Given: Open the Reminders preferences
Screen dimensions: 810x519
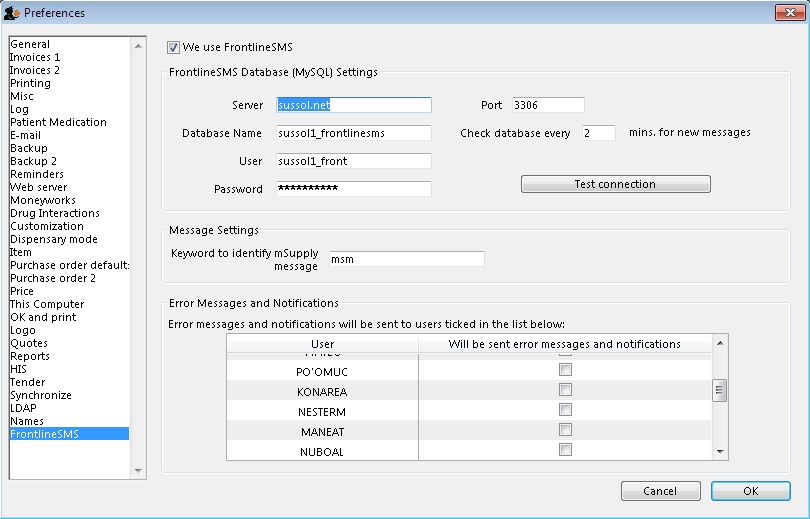Looking at the screenshot, I should [69, 174].
